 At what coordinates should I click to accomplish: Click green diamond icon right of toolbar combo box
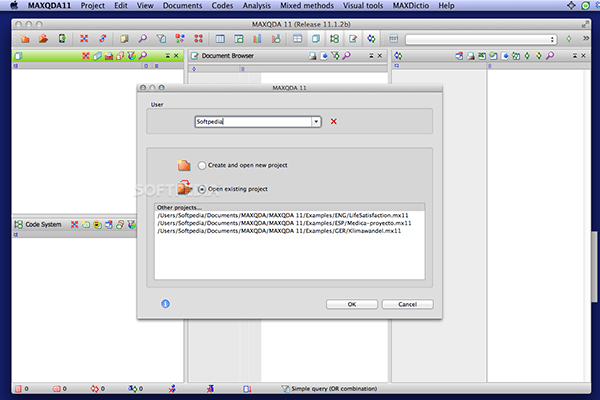569,39
